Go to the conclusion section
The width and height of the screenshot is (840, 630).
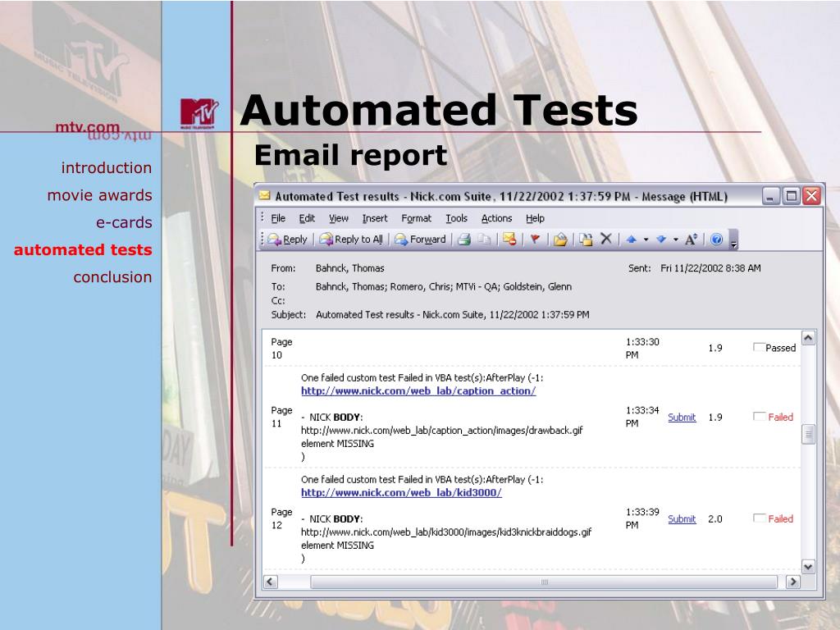click(x=112, y=277)
